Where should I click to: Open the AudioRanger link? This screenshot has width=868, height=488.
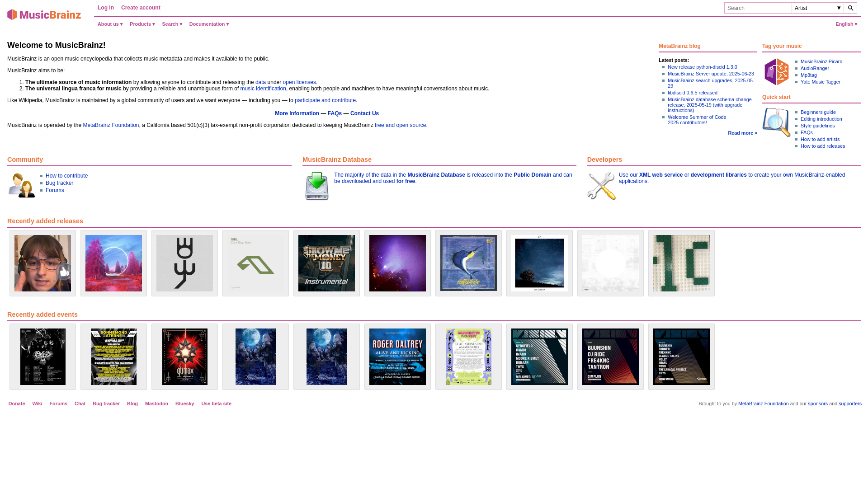tap(815, 68)
